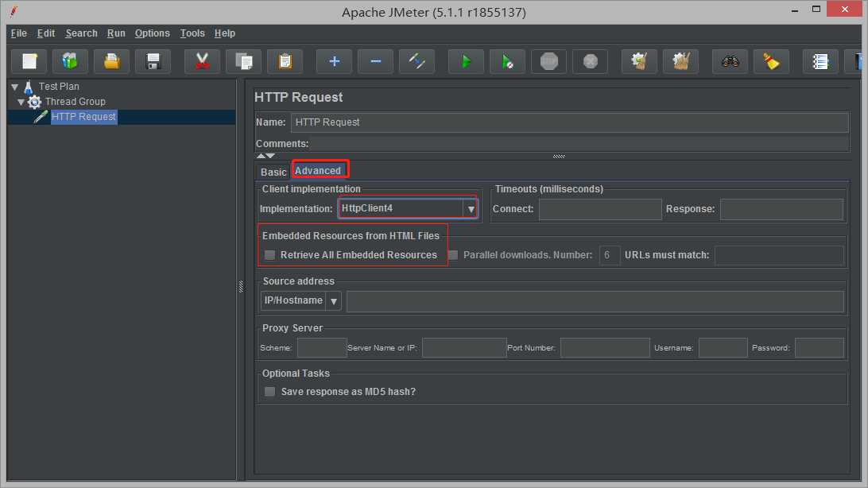Click the Thread Group gear icon

click(x=35, y=102)
